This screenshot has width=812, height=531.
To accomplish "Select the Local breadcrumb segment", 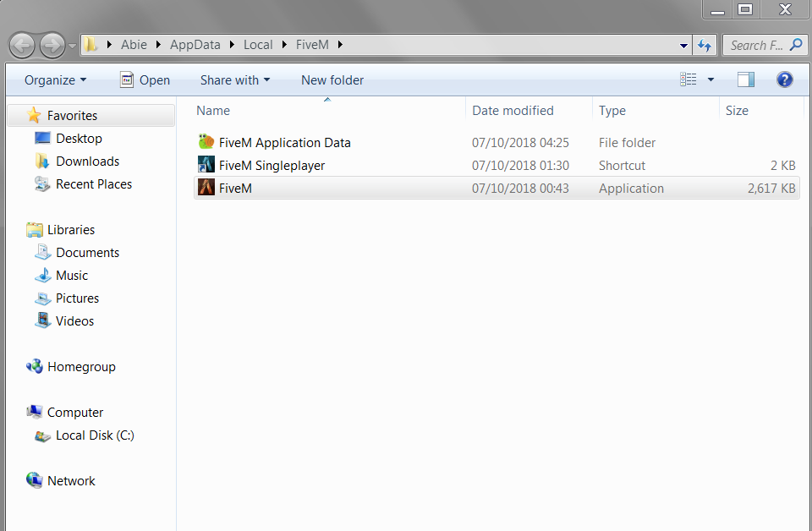I will tap(258, 45).
